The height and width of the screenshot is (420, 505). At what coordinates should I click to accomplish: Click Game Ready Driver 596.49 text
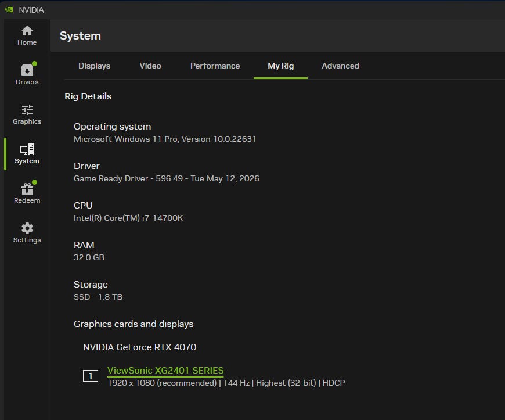point(167,178)
